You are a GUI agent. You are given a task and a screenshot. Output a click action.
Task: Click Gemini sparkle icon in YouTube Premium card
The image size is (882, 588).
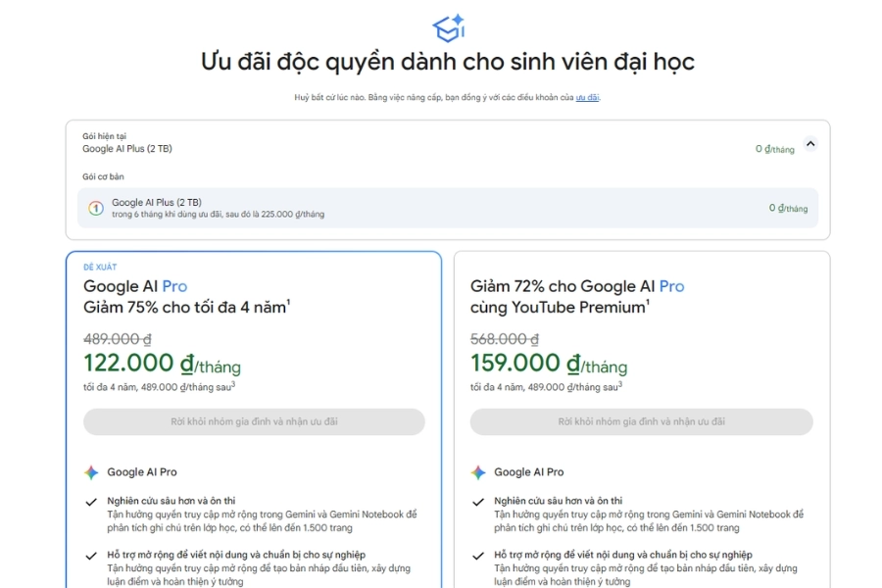pyautogui.click(x=478, y=472)
